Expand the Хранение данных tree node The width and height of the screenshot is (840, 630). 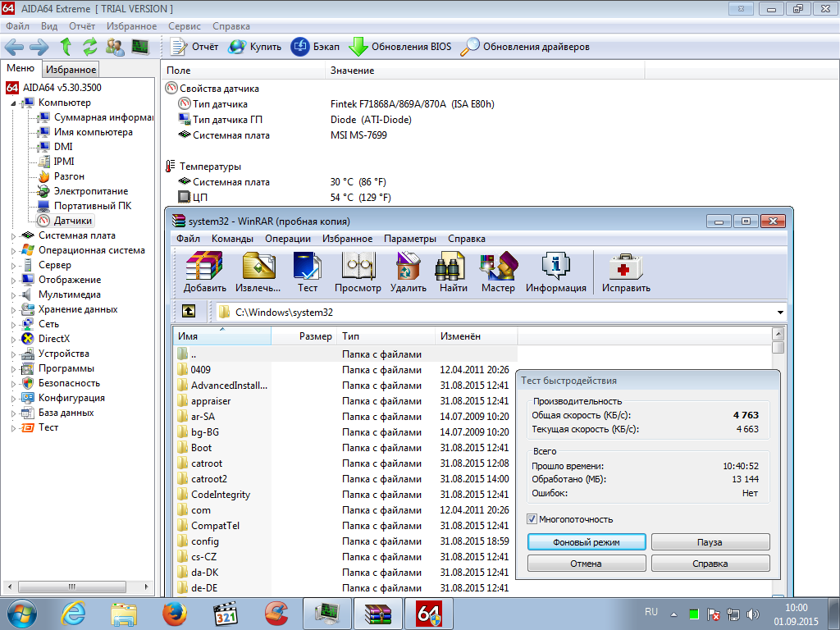click(13, 309)
